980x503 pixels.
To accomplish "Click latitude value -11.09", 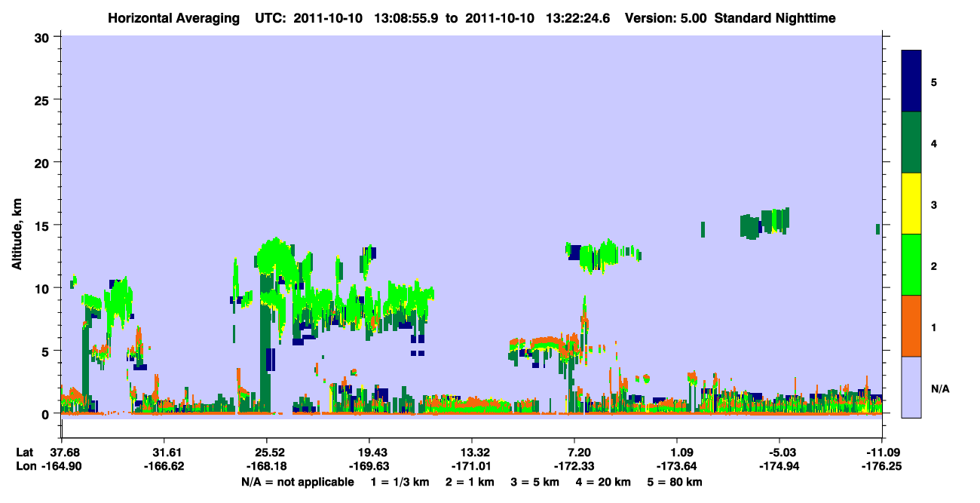I will [882, 452].
